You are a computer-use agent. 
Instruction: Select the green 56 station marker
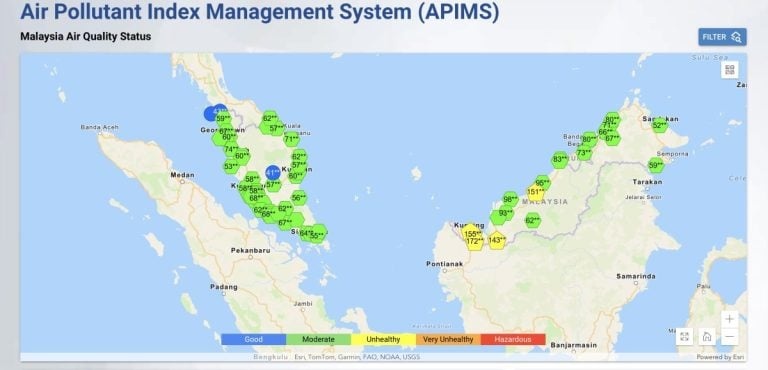(x=298, y=198)
